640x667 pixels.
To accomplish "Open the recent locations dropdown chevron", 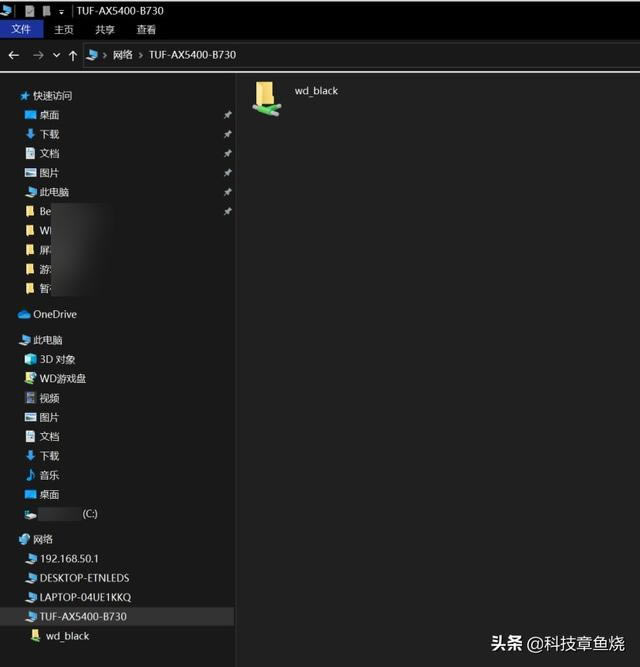I will (x=56, y=55).
